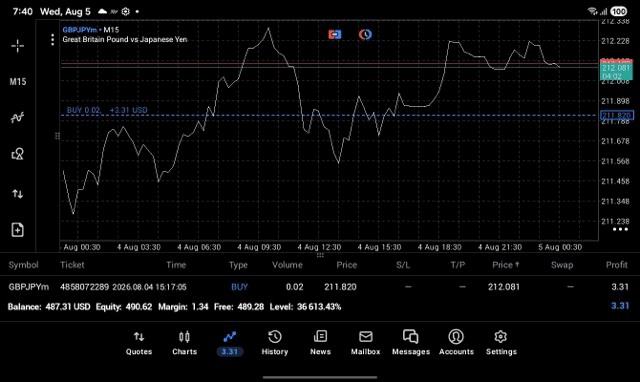
Task: Sort positions by Time column
Action: pos(176,265)
